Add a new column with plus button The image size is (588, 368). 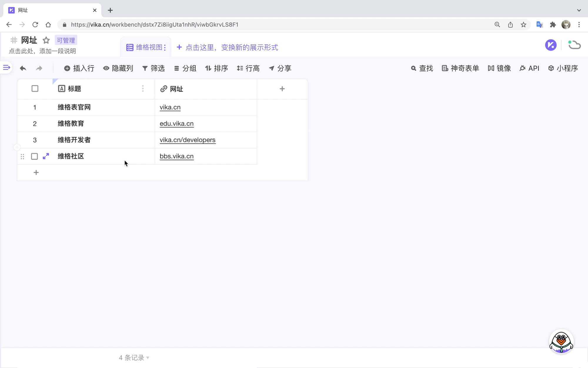tap(282, 89)
